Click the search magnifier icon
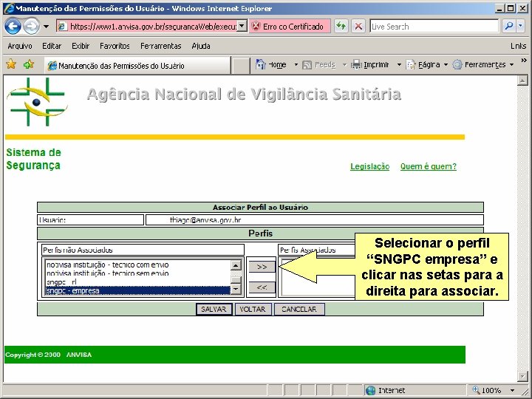The width and height of the screenshot is (532, 399). point(508,26)
